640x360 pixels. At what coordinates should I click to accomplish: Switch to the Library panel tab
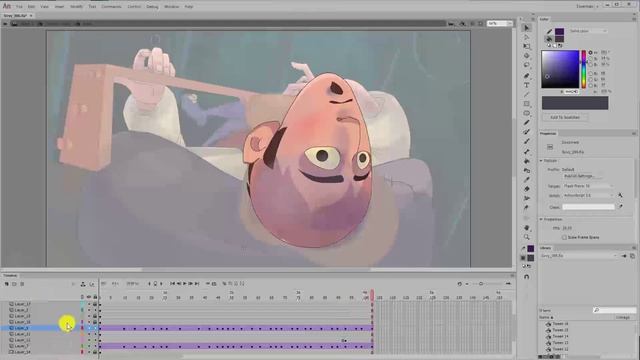546,248
